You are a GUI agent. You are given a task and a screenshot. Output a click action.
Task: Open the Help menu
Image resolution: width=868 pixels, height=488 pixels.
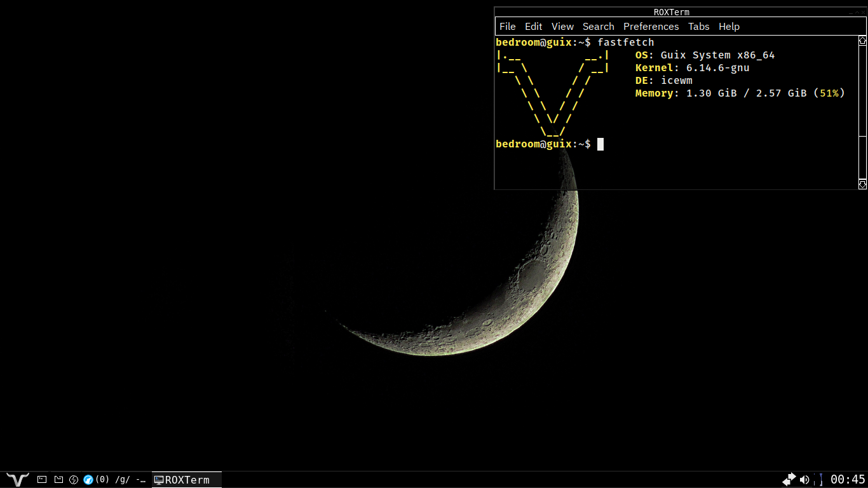(x=729, y=27)
